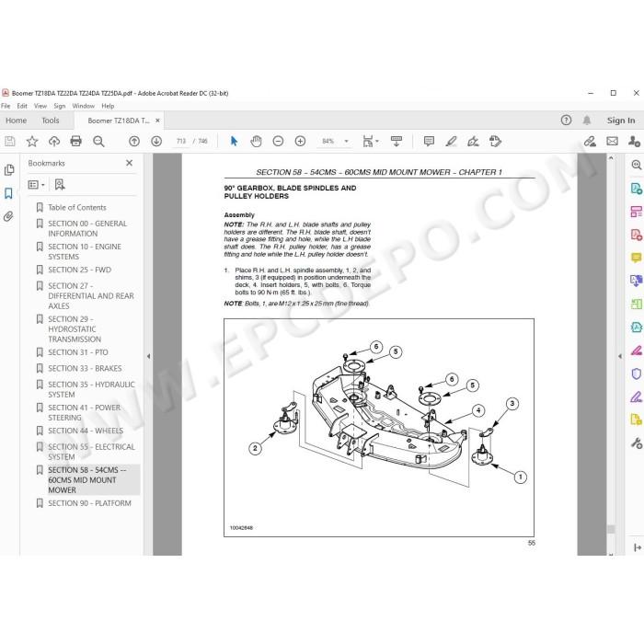Image resolution: width=644 pixels, height=644 pixels.
Task: Click the Save file icon
Action: [x=10, y=142]
